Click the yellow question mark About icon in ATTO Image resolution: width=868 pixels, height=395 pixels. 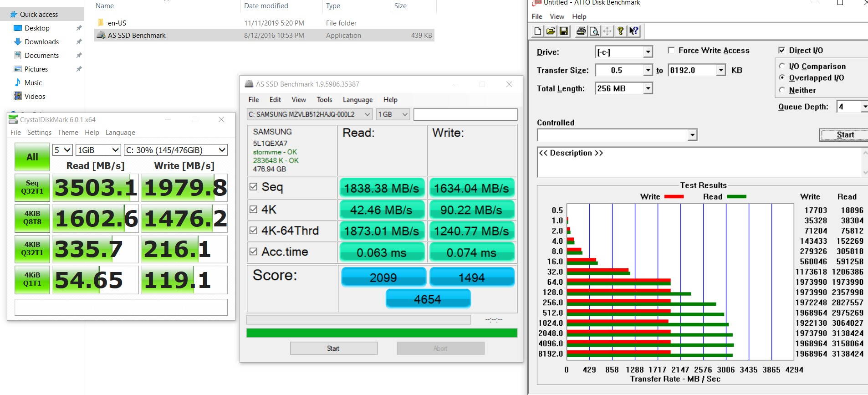tap(620, 31)
